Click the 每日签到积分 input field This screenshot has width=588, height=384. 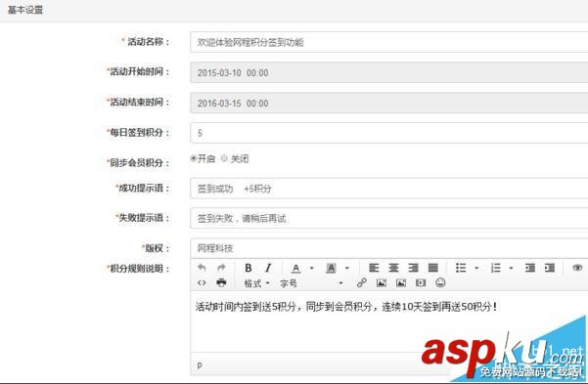[x=388, y=133]
